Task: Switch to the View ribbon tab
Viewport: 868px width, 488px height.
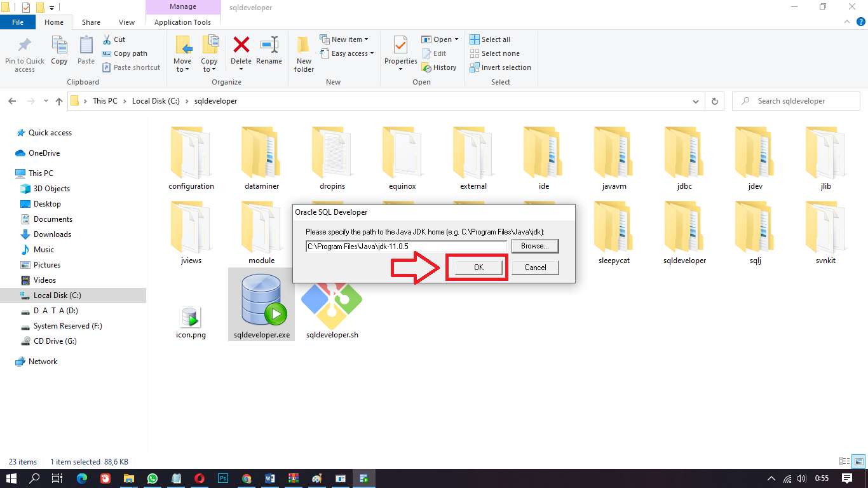Action: tap(127, 22)
